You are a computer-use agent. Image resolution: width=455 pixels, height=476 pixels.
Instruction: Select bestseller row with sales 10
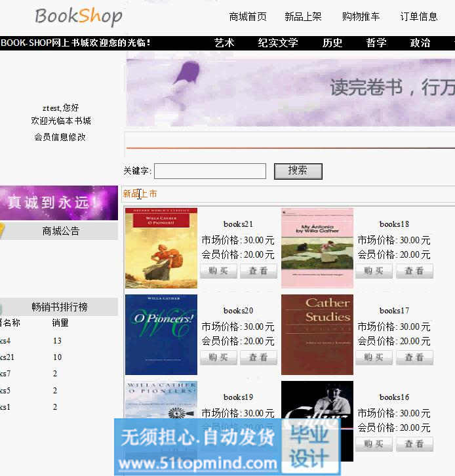[x=31, y=357]
